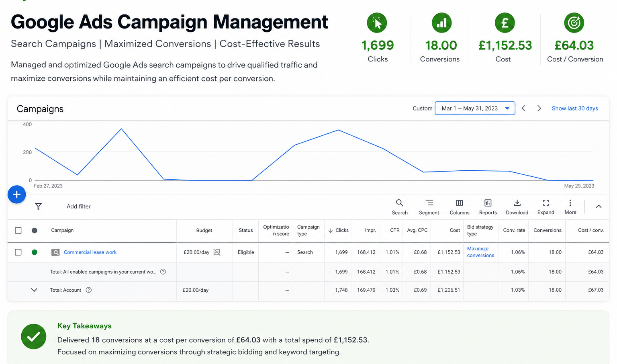Click the green Conversions bar chart icon

click(x=441, y=23)
